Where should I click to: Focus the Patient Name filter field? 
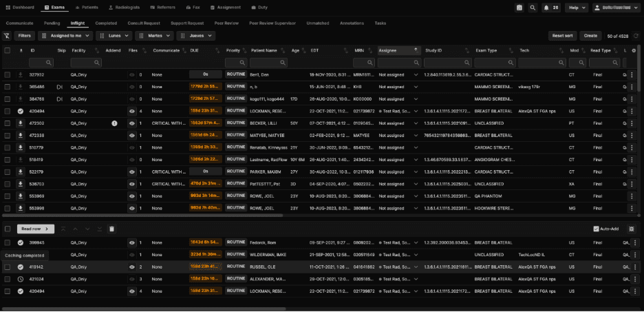268,63
